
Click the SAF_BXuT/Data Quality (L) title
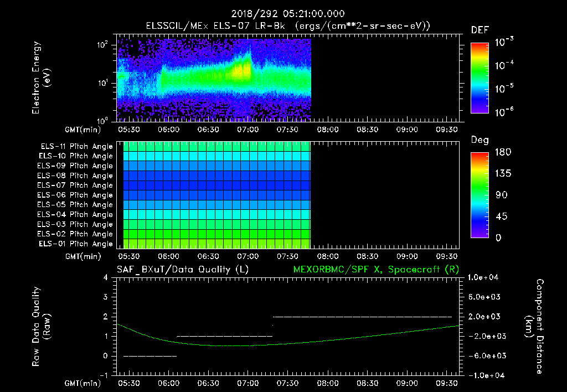click(183, 270)
